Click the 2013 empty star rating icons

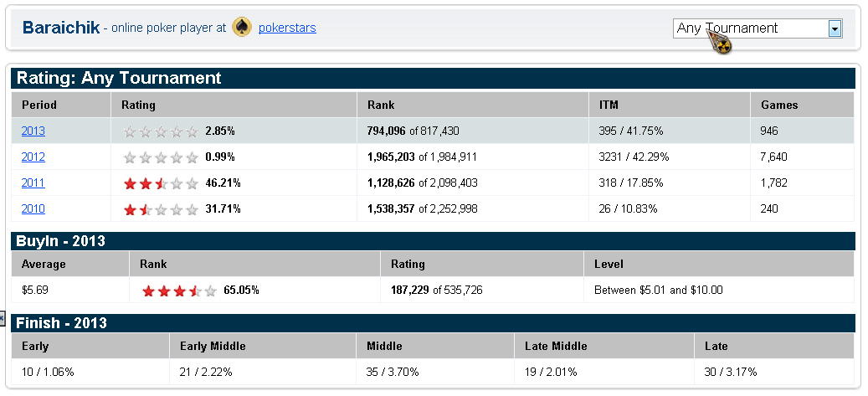(161, 131)
